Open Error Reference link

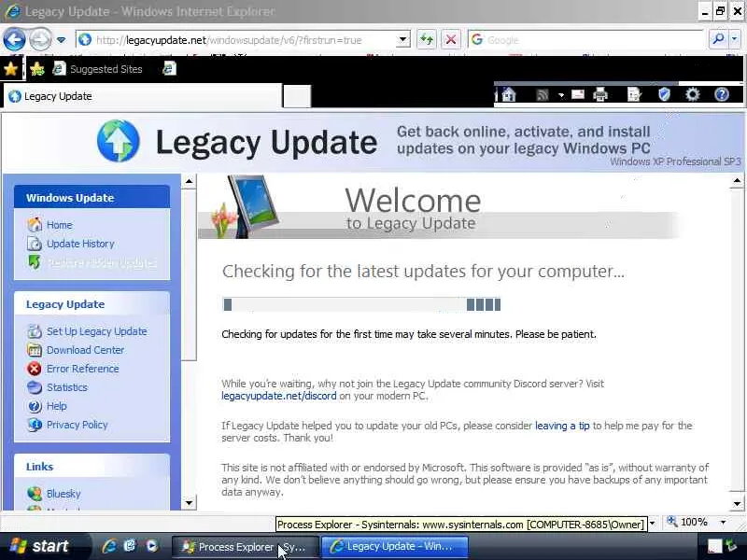point(83,369)
